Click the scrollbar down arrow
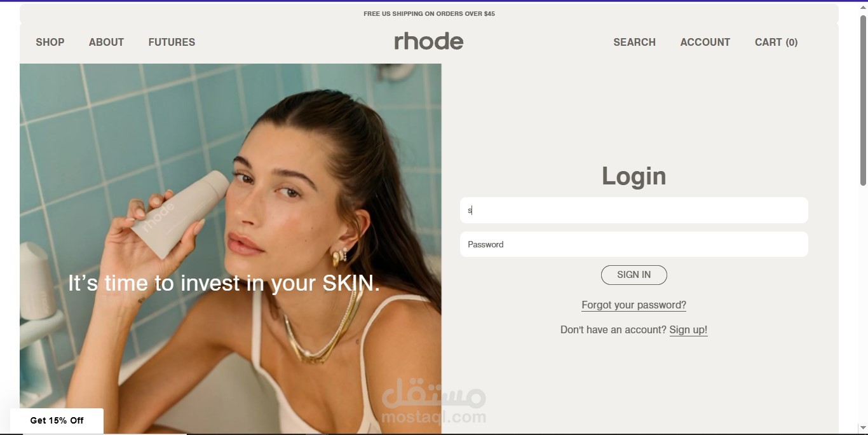The image size is (868, 435). pyautogui.click(x=863, y=429)
